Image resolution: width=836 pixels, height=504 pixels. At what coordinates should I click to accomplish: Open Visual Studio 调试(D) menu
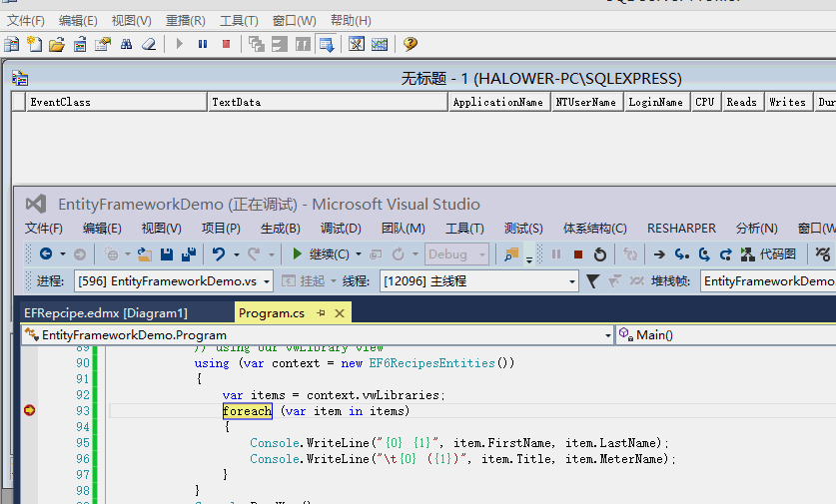341,229
